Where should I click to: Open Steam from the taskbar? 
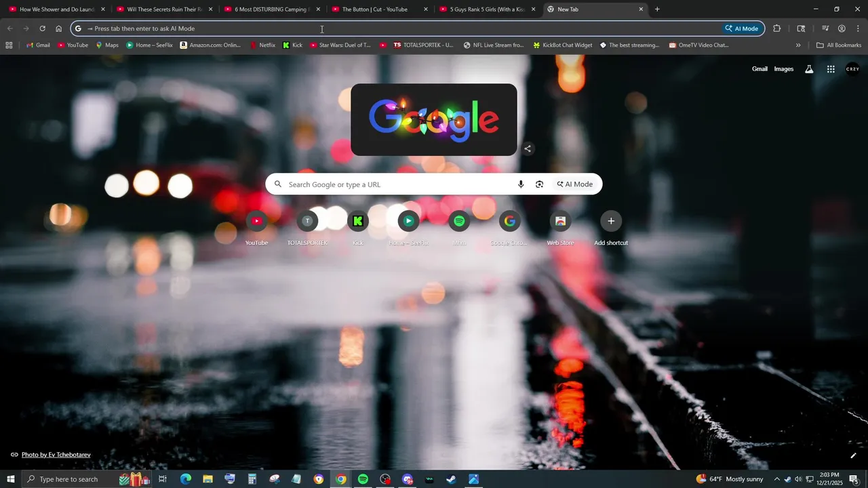451,479
